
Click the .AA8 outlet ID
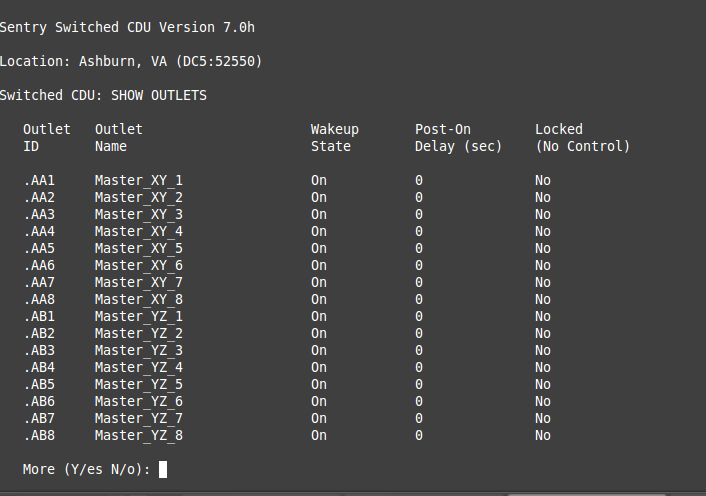pyautogui.click(x=39, y=299)
